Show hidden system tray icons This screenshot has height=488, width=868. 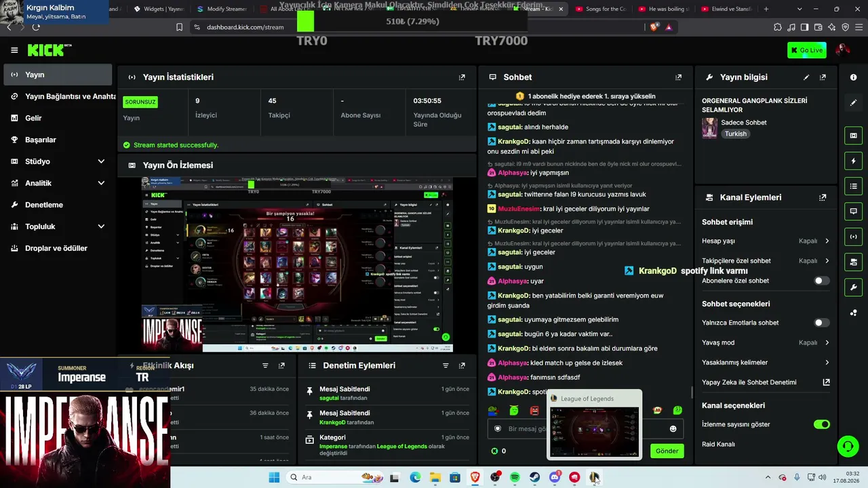(x=768, y=477)
